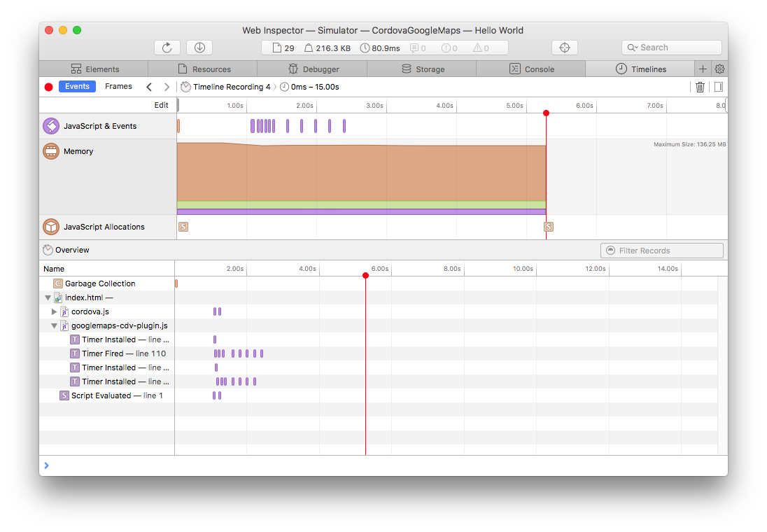Click the download web archive icon

tap(199, 47)
